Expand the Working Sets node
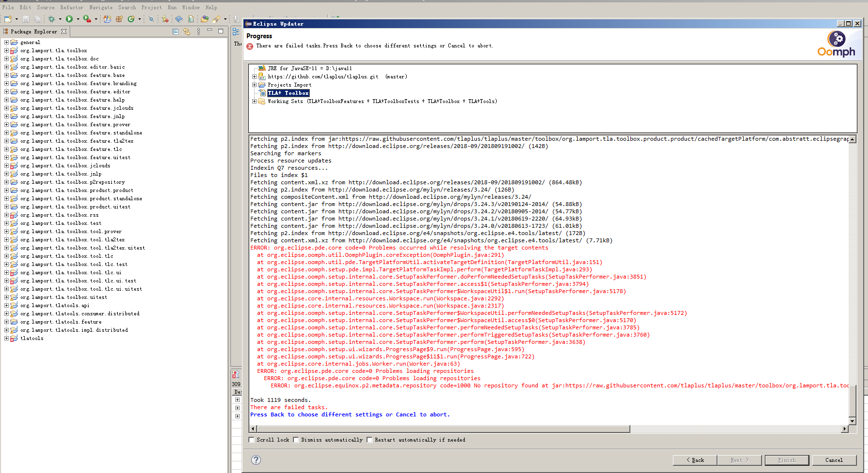 tap(254, 101)
